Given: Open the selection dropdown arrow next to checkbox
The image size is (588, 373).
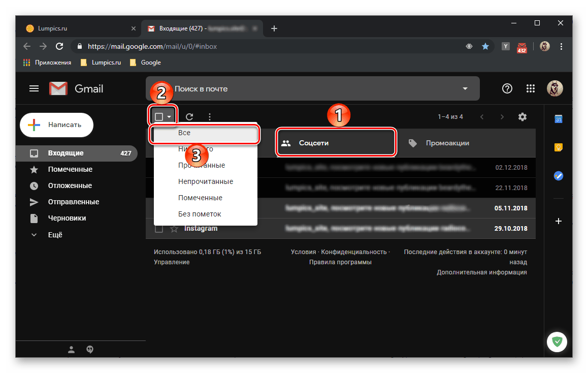Looking at the screenshot, I should [169, 116].
